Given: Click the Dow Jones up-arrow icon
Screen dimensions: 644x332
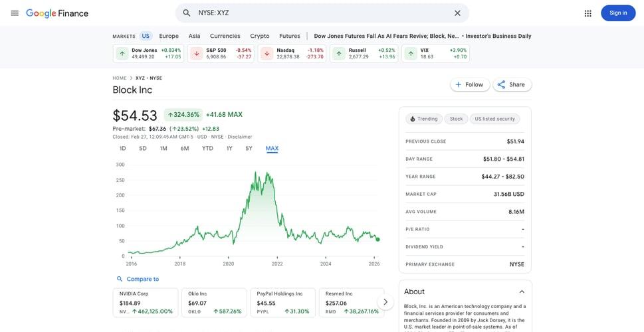Looking at the screenshot, I should point(122,53).
